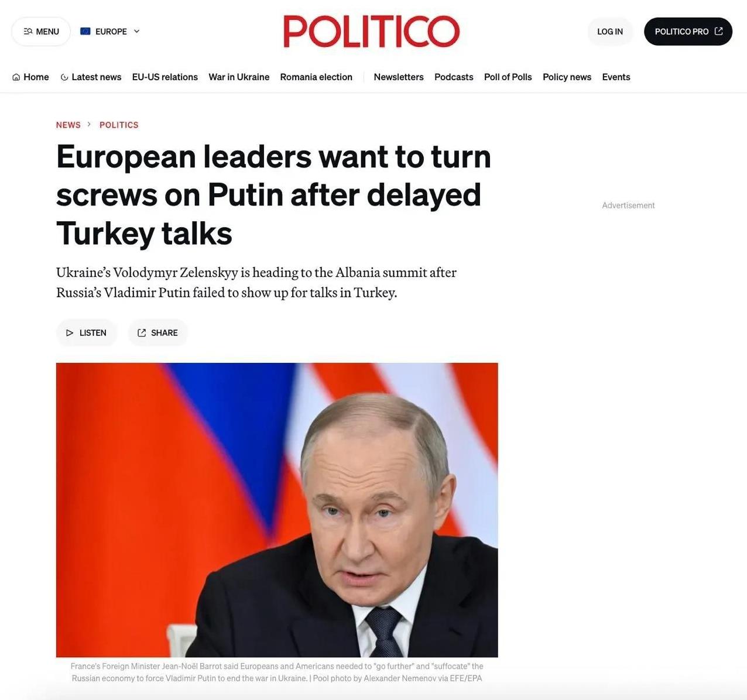The width and height of the screenshot is (747, 700).
Task: Open the EU-US relations tab
Action: pos(165,77)
